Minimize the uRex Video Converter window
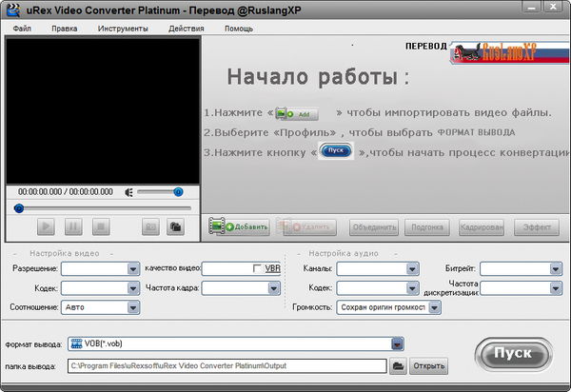571x392 pixels. tap(532, 7)
